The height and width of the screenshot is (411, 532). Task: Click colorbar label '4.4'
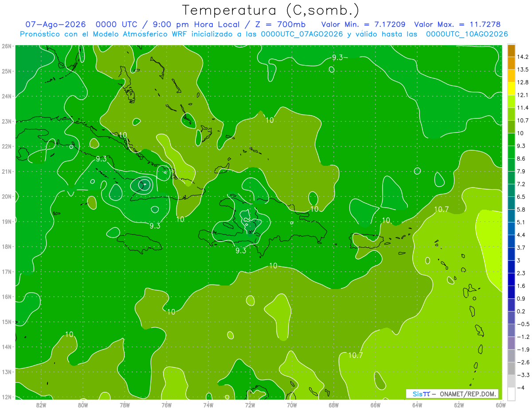coord(521,235)
